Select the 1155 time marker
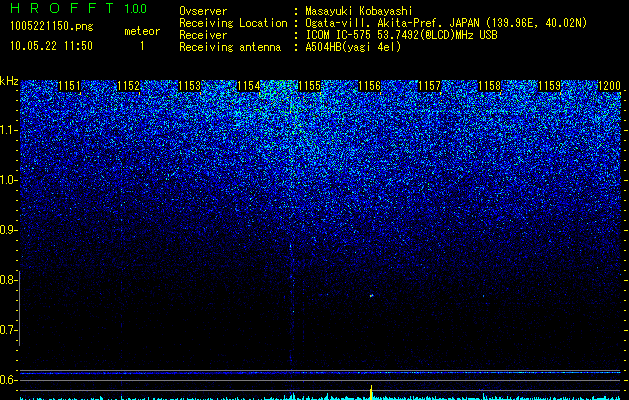 (x=309, y=86)
